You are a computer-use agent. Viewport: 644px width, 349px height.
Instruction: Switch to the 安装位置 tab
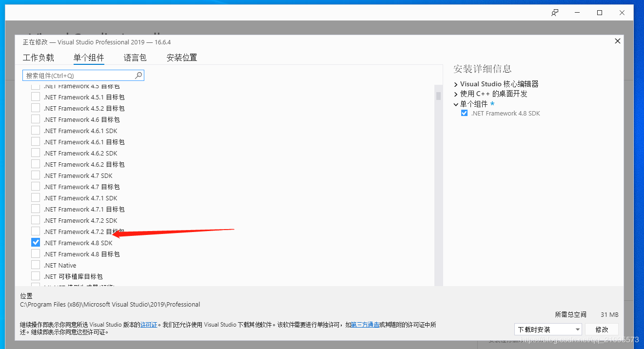point(181,58)
